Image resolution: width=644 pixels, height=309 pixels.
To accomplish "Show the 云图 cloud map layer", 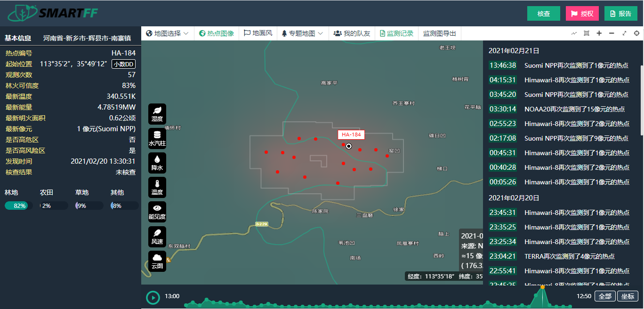I will click(157, 261).
